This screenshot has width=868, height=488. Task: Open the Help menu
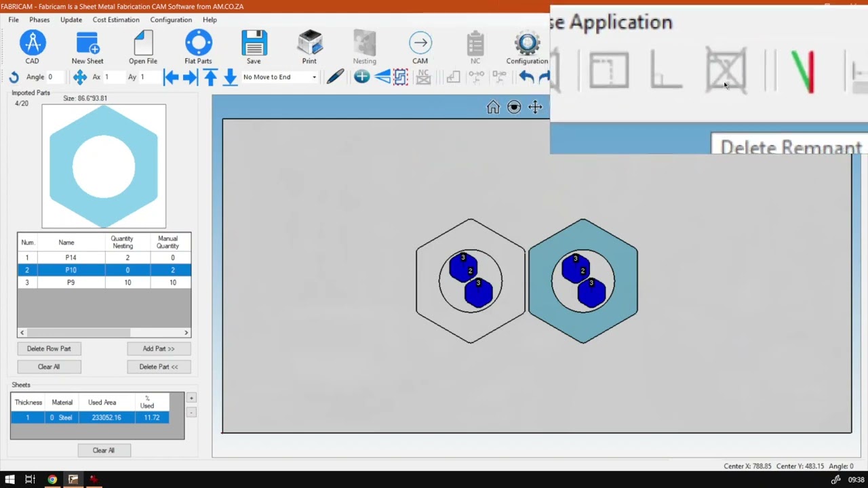(210, 20)
